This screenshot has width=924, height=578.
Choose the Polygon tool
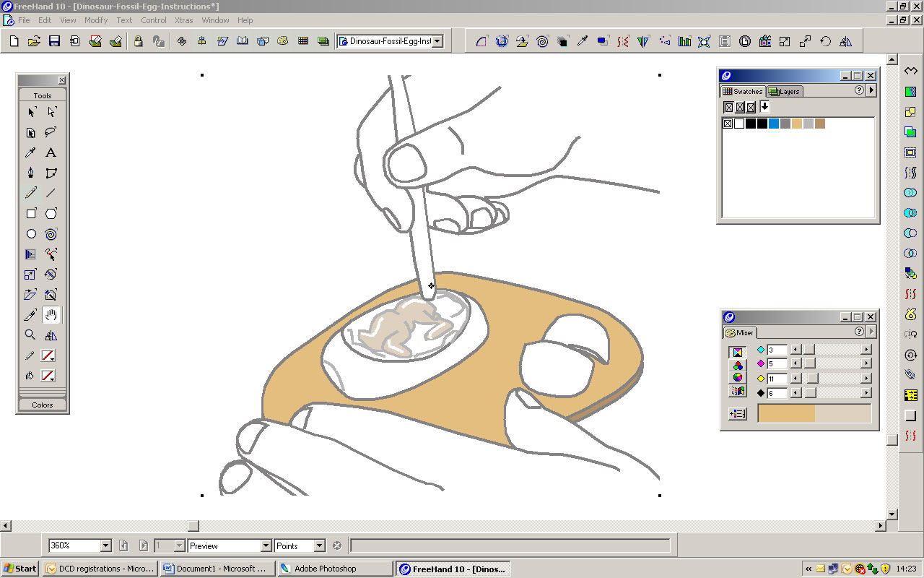51,214
